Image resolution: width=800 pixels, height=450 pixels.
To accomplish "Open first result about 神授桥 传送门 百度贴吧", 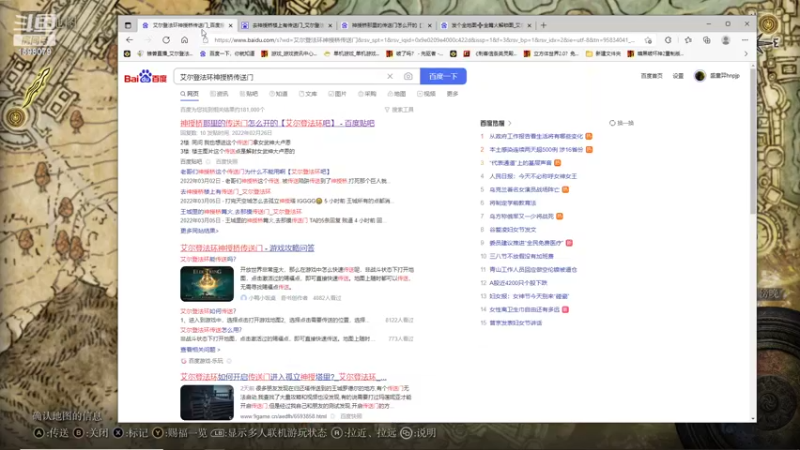I will coord(277,123).
